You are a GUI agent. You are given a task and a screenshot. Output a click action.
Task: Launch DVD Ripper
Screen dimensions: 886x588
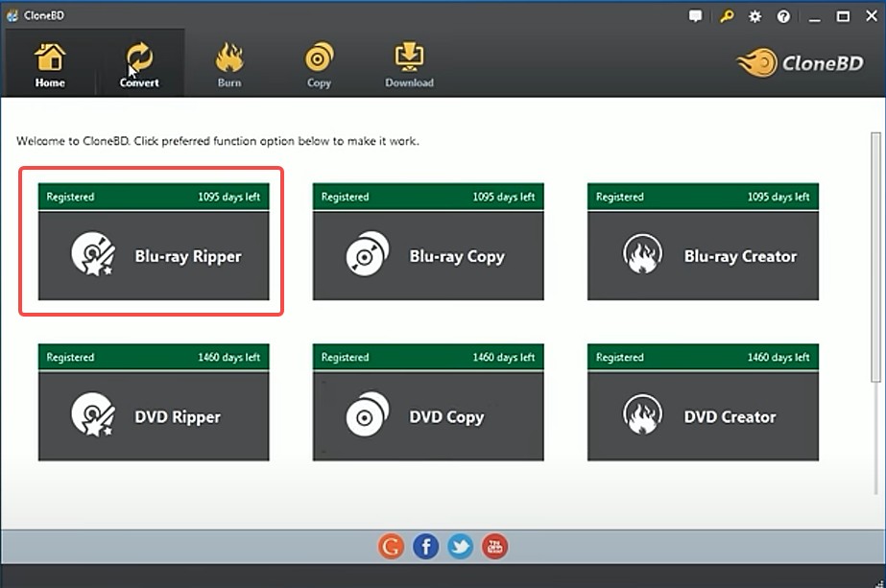(x=154, y=415)
